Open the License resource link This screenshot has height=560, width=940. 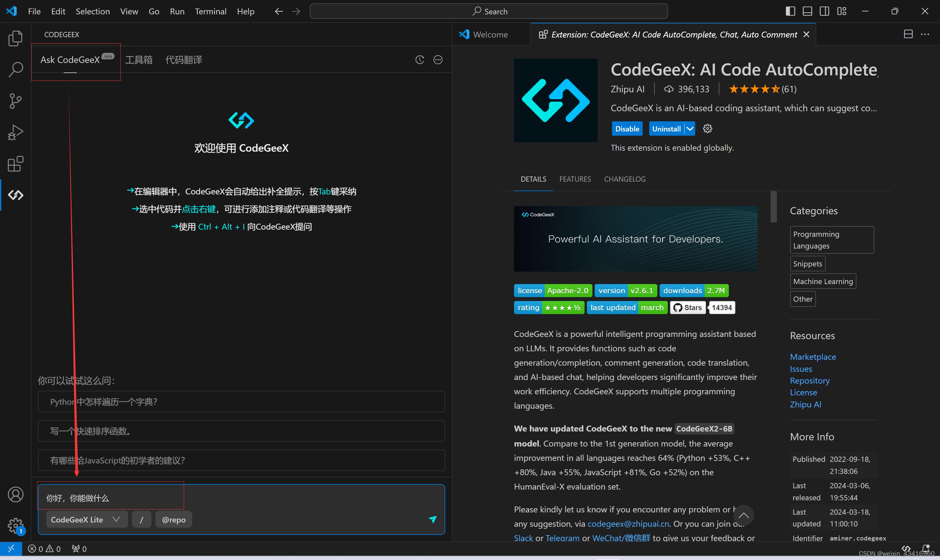pyautogui.click(x=803, y=392)
